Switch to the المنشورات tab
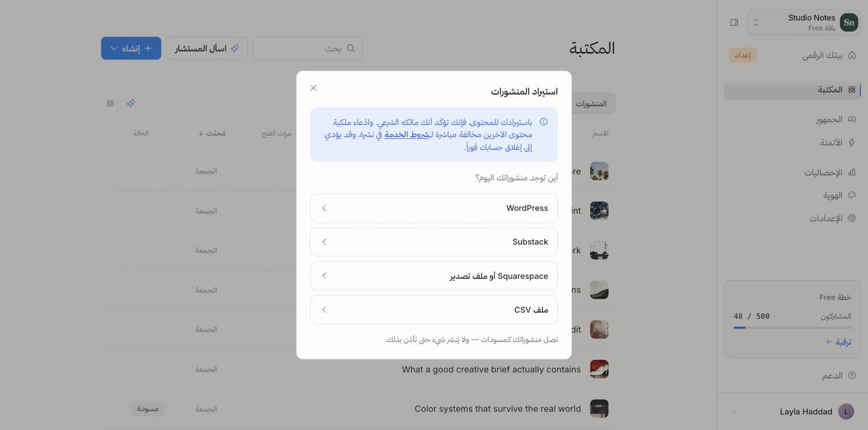This screenshot has height=430, width=868. click(591, 104)
